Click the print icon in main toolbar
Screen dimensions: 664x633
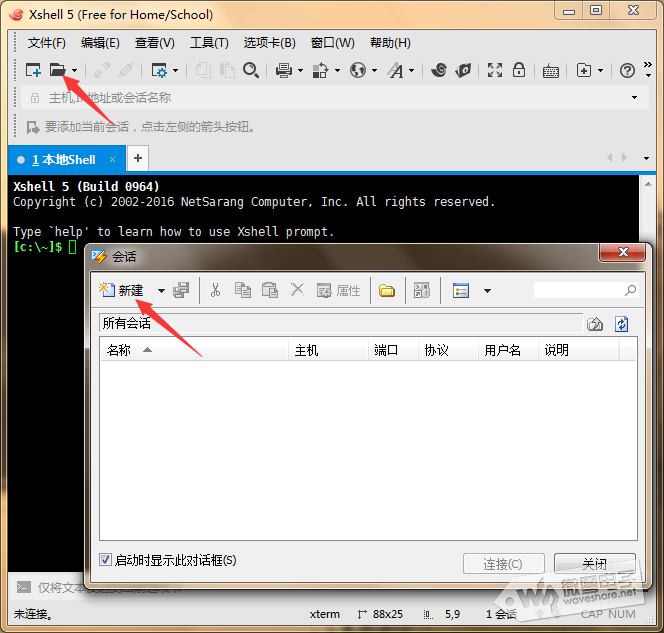[x=283, y=70]
